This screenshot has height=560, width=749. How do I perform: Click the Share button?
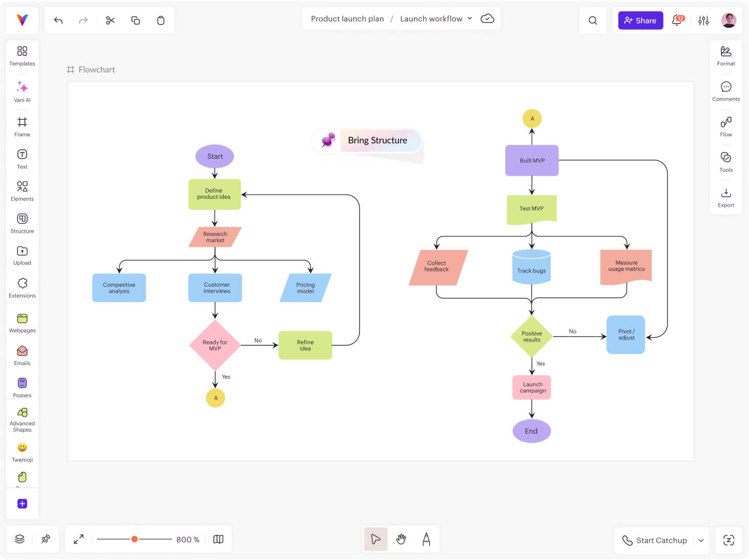(640, 20)
